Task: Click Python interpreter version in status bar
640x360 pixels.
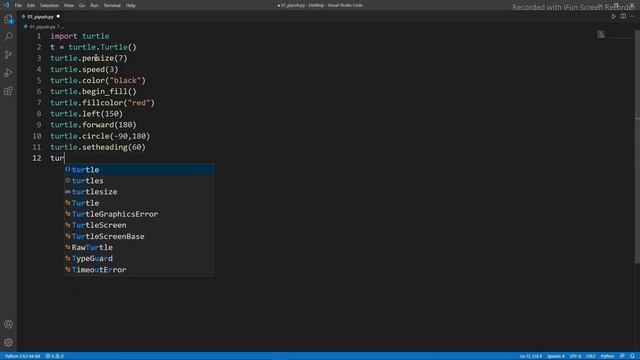Action: coord(22,356)
